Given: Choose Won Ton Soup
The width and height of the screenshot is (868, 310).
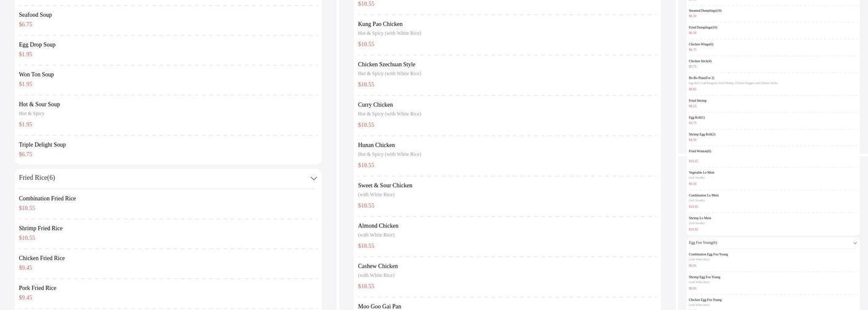Looking at the screenshot, I should click(x=168, y=79).
